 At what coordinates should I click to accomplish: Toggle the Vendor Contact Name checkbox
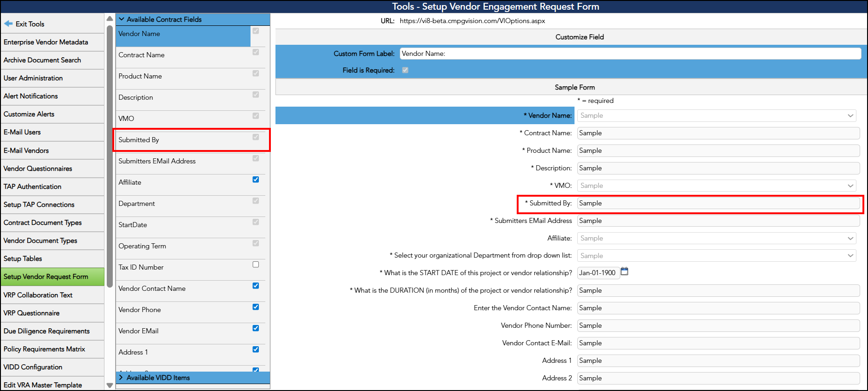click(x=256, y=286)
